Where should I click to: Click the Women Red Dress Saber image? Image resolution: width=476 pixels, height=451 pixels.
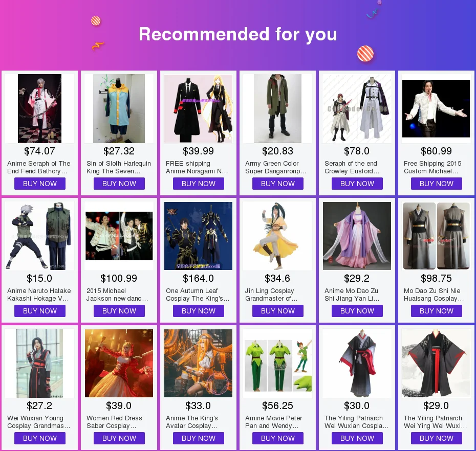[x=119, y=364]
